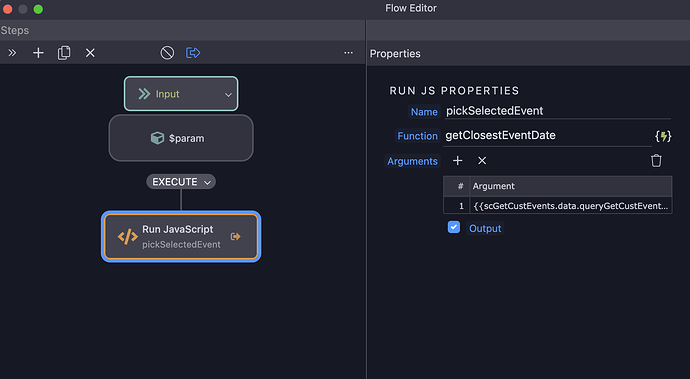Remove argument using the Arguments X icon
The width and height of the screenshot is (690, 379).
[x=482, y=161]
